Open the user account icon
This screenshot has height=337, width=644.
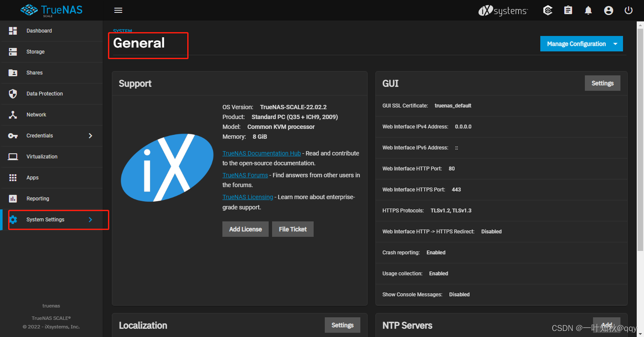click(x=608, y=10)
